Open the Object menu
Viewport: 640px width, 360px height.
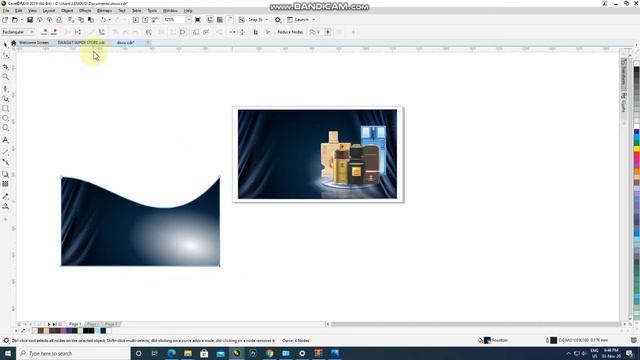[x=67, y=11]
